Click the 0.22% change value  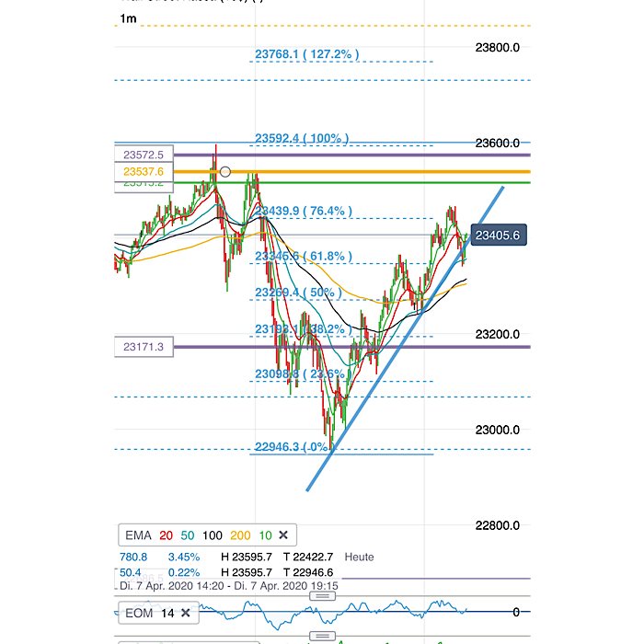(x=184, y=572)
